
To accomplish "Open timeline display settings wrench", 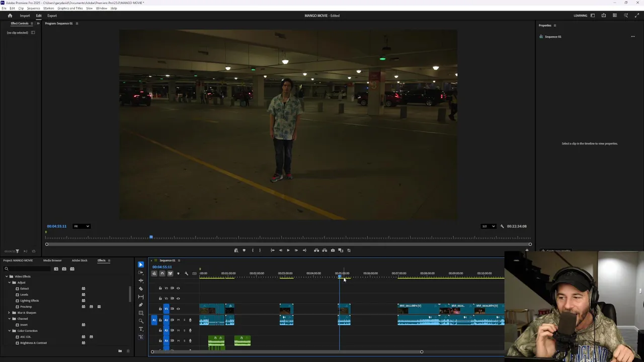I will 186,274.
